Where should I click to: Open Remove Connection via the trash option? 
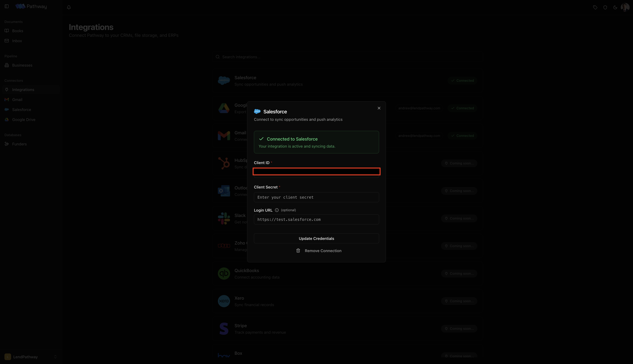[319, 250]
